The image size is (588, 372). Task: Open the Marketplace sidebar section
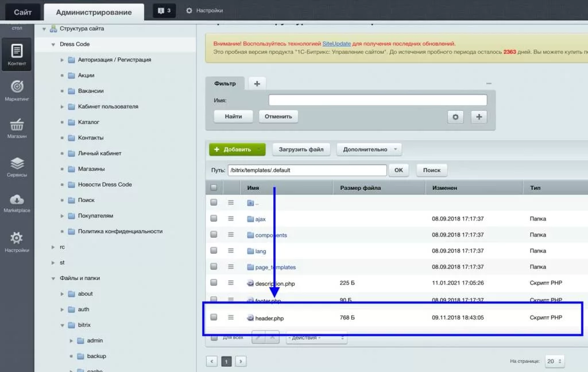17,204
